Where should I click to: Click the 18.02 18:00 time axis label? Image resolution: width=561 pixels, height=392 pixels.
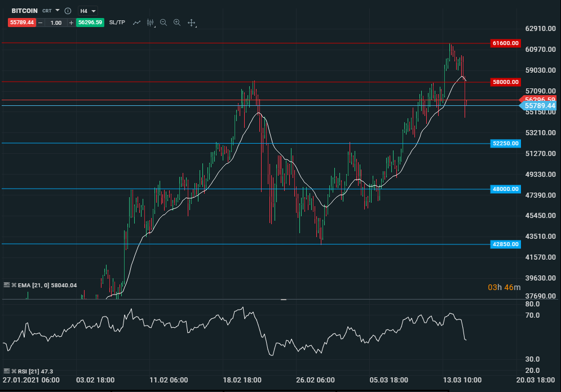tap(242, 380)
